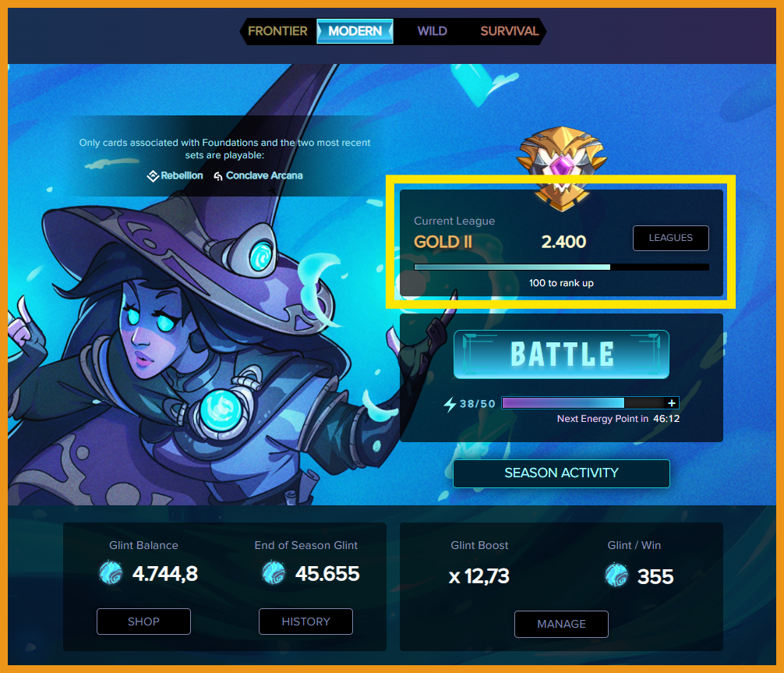This screenshot has width=784, height=673.
Task: Start a match with the Battle button
Action: click(561, 354)
